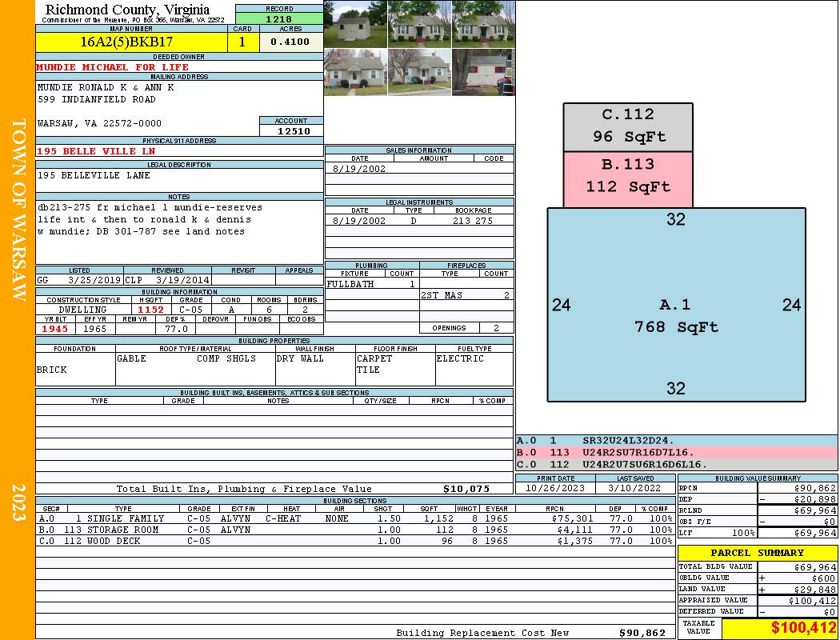Click legal description 195 BELLEVILLE LANE
Image resolution: width=840 pixels, height=640 pixels.
pos(94,175)
